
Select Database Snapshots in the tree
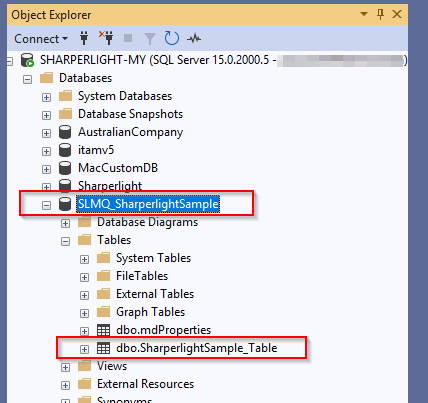click(131, 114)
